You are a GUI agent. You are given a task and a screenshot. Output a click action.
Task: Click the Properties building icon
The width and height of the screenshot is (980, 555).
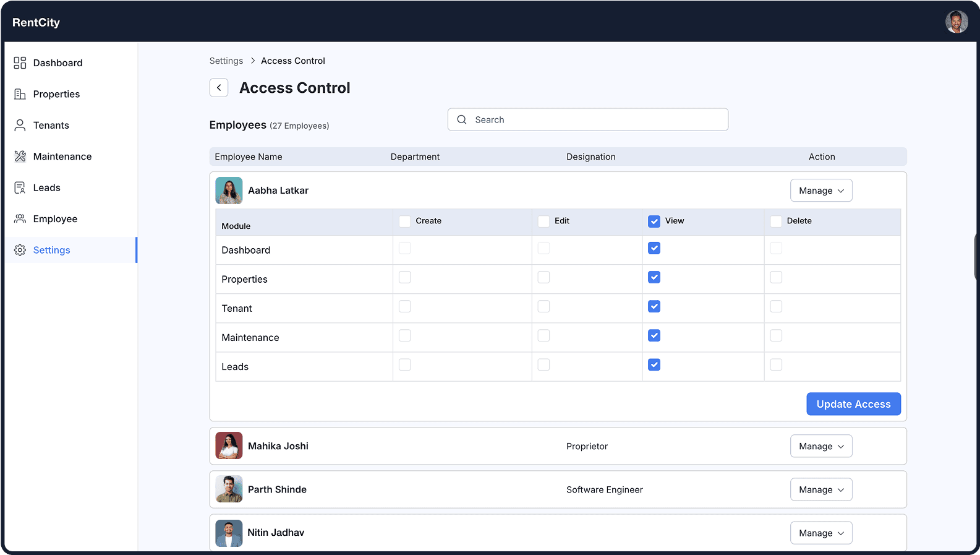[20, 94]
